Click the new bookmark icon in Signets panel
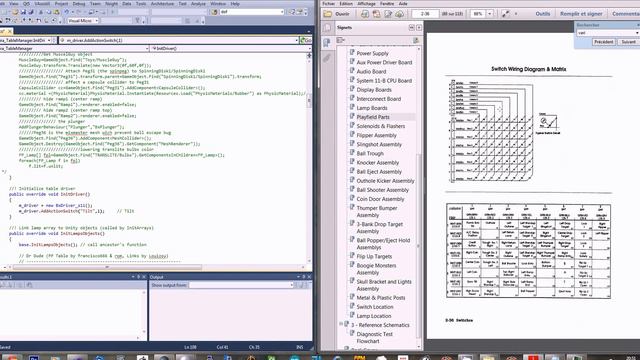 [x=416, y=40]
